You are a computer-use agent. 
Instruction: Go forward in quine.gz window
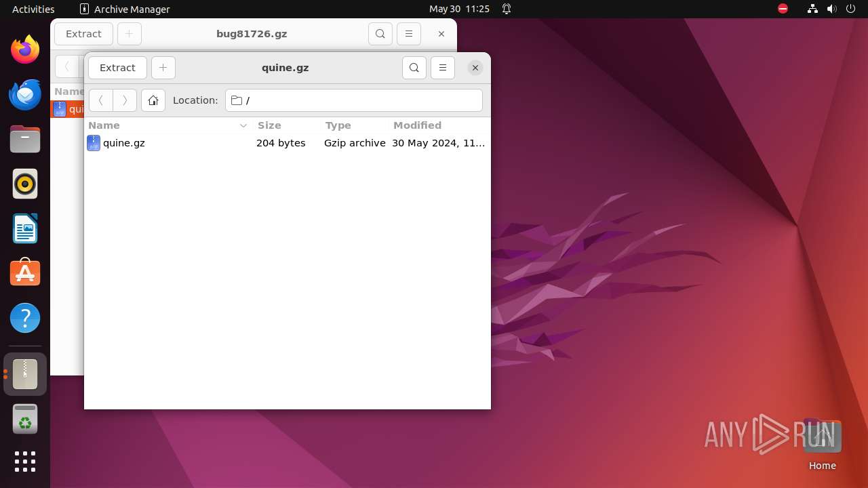pos(125,100)
